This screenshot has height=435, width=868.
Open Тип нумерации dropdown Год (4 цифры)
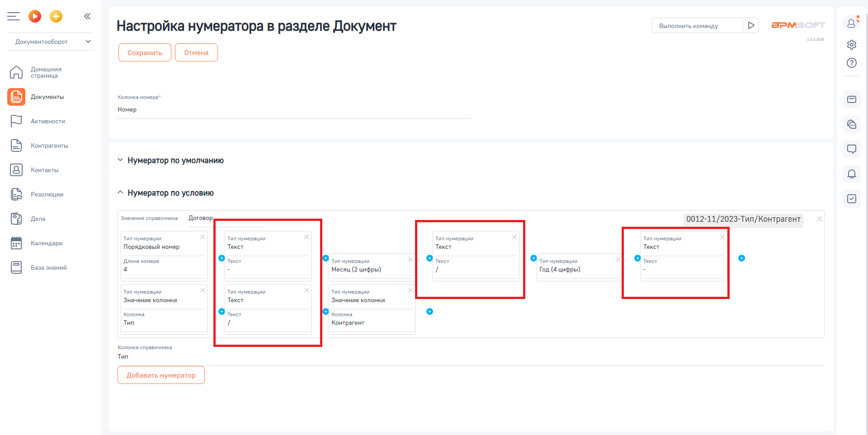[580, 270]
